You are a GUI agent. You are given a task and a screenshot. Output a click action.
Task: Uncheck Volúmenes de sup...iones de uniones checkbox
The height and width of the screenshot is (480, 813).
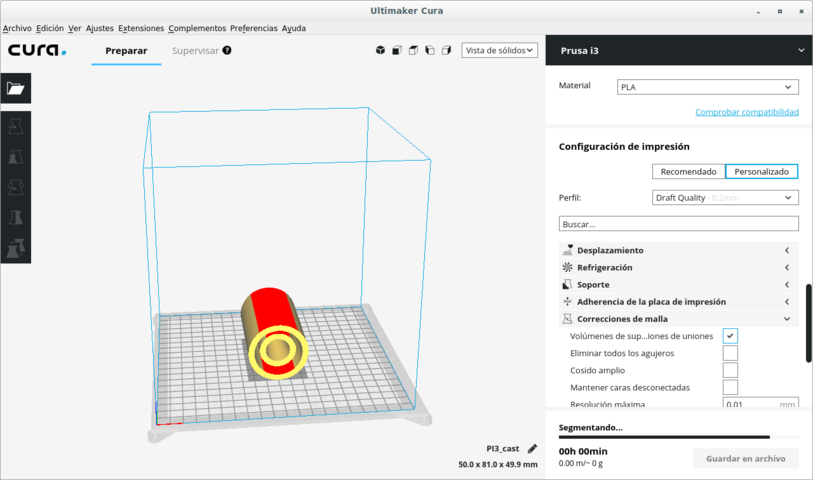(x=730, y=336)
